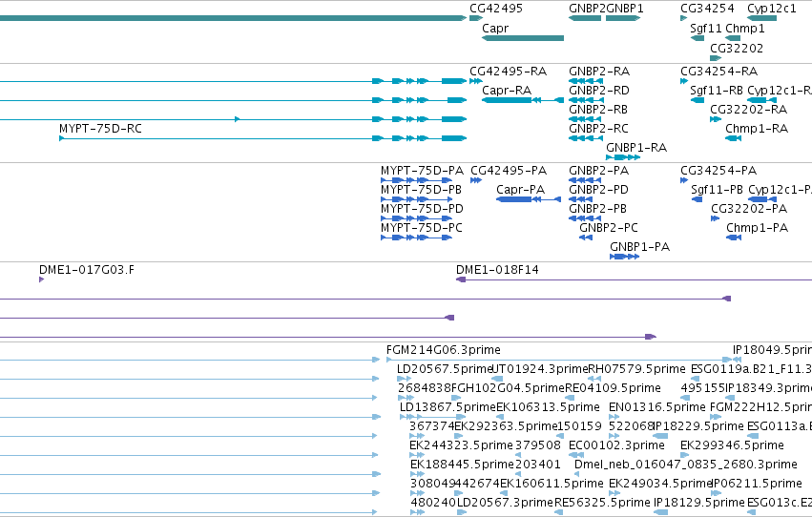Viewport: 812px width, 517px height.
Task: Select the EC00102.3prime EST
Action: pos(576,455)
